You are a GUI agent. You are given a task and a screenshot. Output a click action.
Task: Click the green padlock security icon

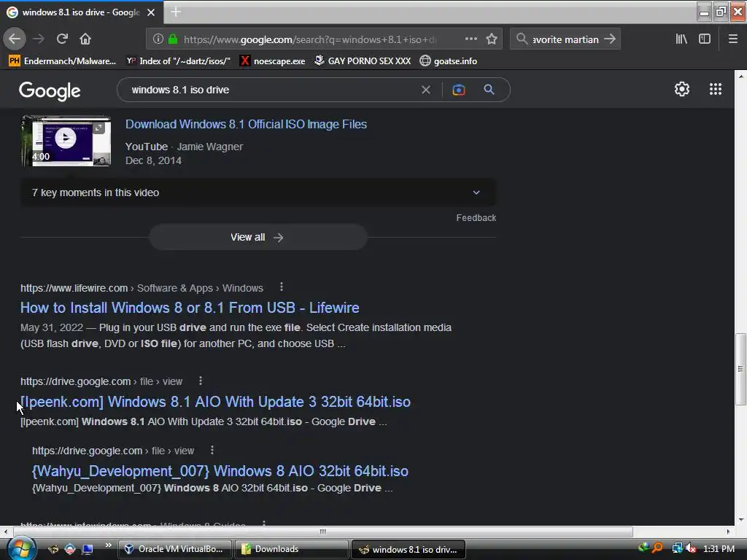(x=173, y=39)
